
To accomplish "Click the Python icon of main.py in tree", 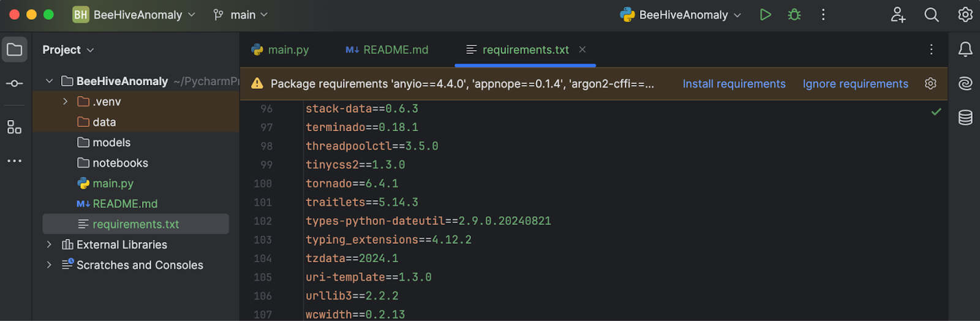I will click(x=83, y=183).
